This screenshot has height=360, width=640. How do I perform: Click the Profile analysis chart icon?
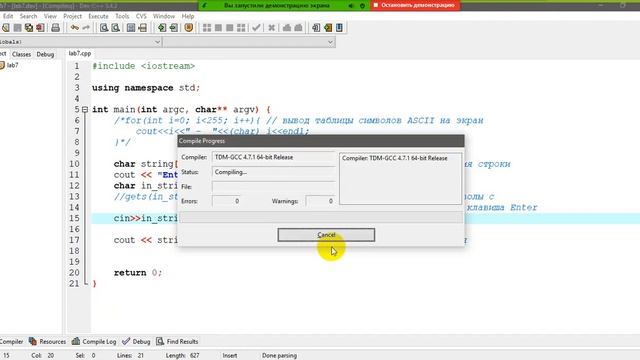click(287, 28)
